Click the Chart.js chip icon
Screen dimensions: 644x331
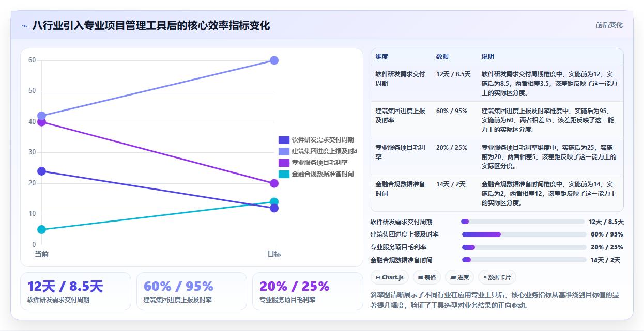[378, 277]
